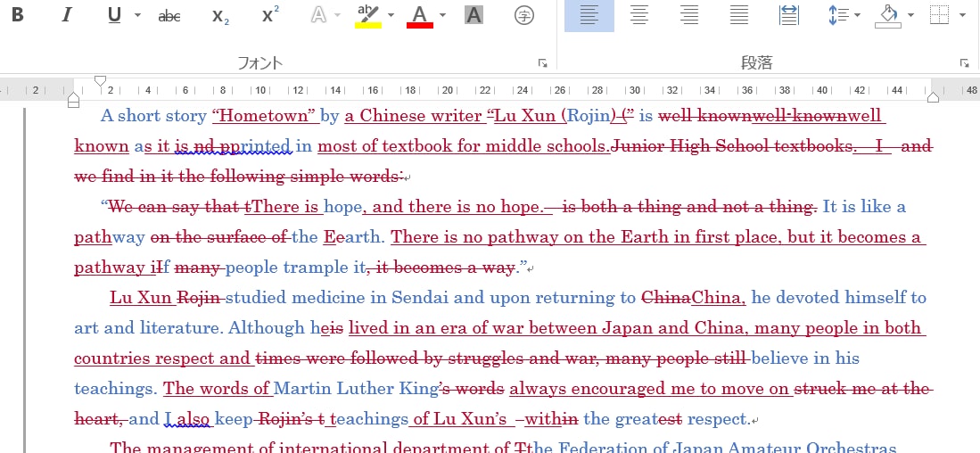This screenshot has height=453, width=980.
Task: Expand the text effects dropdown arrow
Action: 338,15
